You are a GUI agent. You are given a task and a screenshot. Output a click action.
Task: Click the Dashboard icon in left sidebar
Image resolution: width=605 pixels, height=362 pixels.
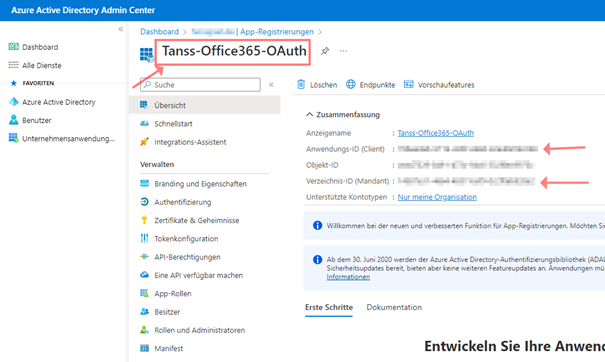click(14, 47)
